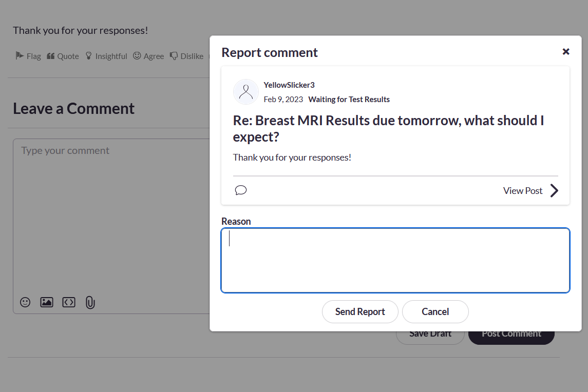This screenshot has width=588, height=392.
Task: Insert image in comment editor
Action: (47, 302)
